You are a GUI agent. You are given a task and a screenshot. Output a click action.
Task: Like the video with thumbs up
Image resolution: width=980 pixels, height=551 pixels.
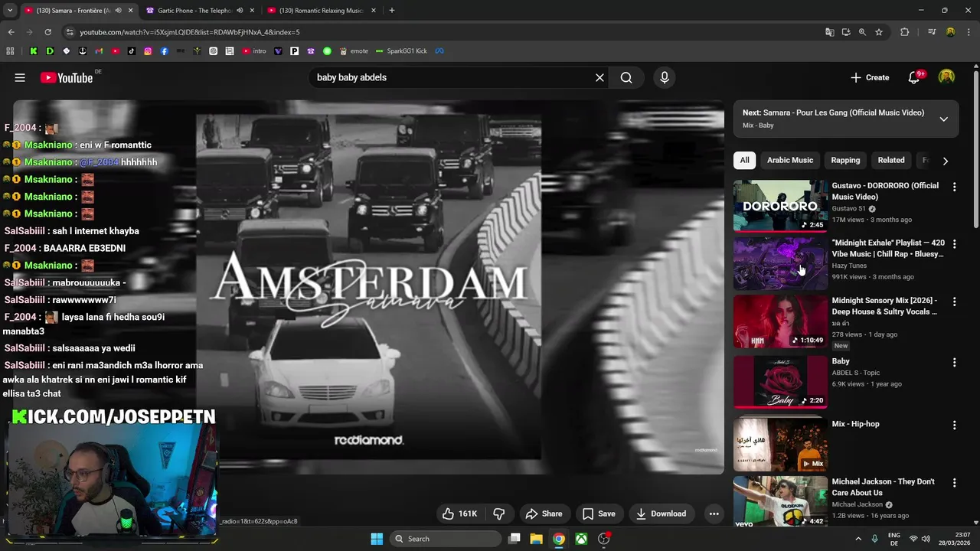(x=459, y=514)
